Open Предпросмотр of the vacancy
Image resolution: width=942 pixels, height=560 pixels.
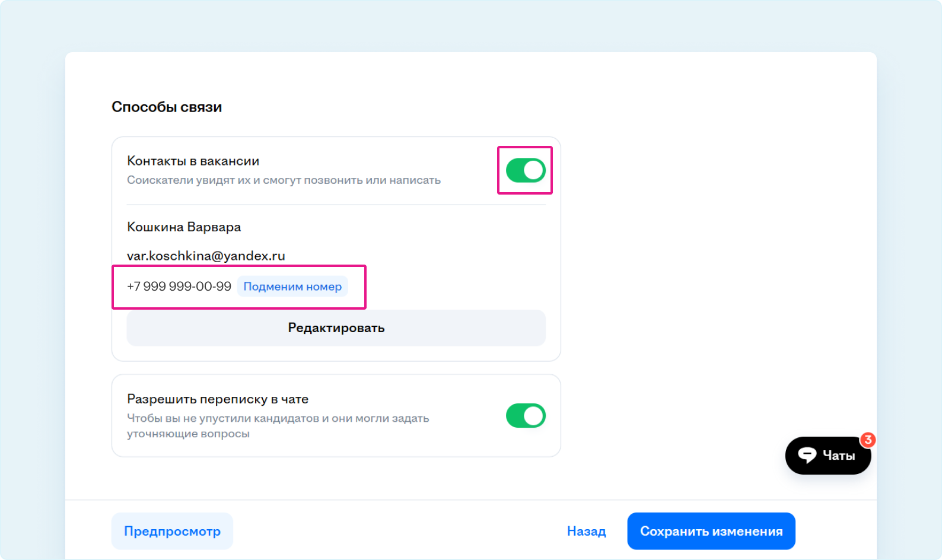pos(172,531)
